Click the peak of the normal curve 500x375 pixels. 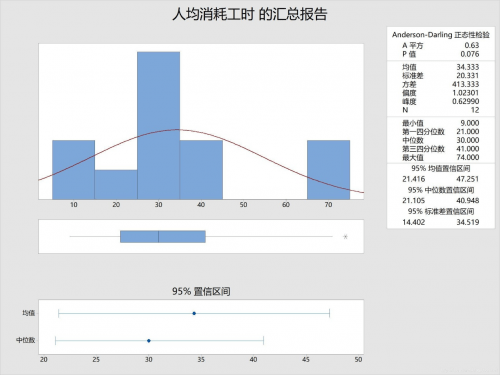pos(177,129)
